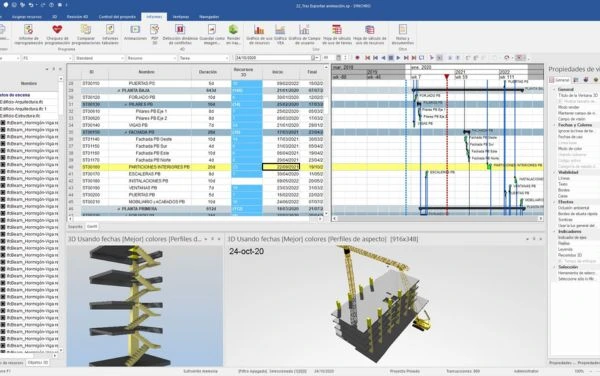
Task: Open the Gráfico VEA chart icon
Action: coord(280,29)
